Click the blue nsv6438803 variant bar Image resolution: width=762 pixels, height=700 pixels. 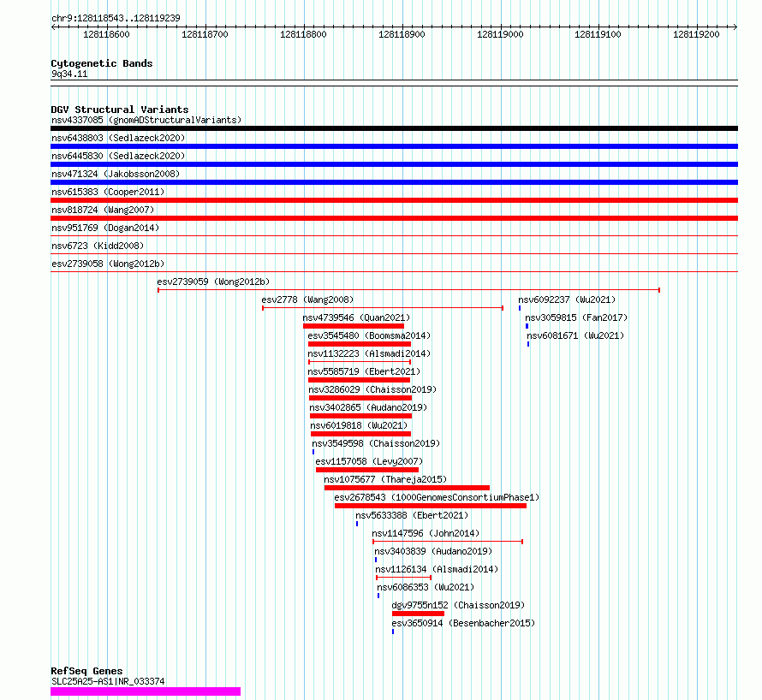[x=394, y=146]
